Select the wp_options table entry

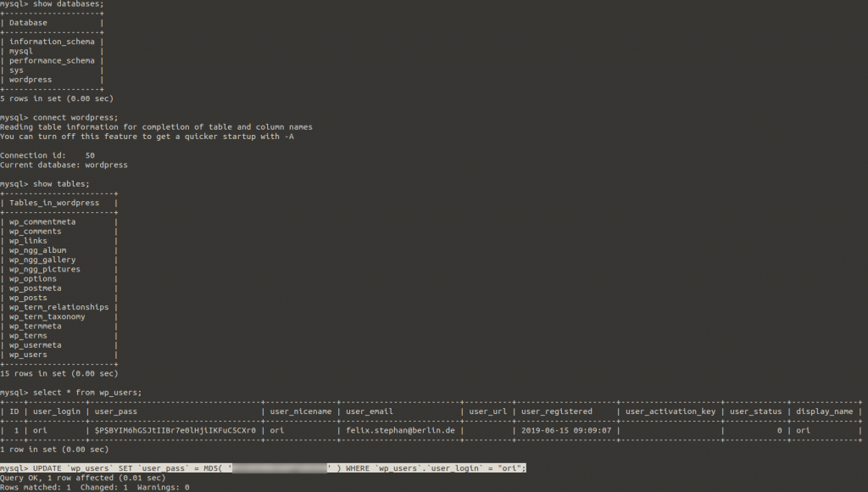(x=33, y=279)
